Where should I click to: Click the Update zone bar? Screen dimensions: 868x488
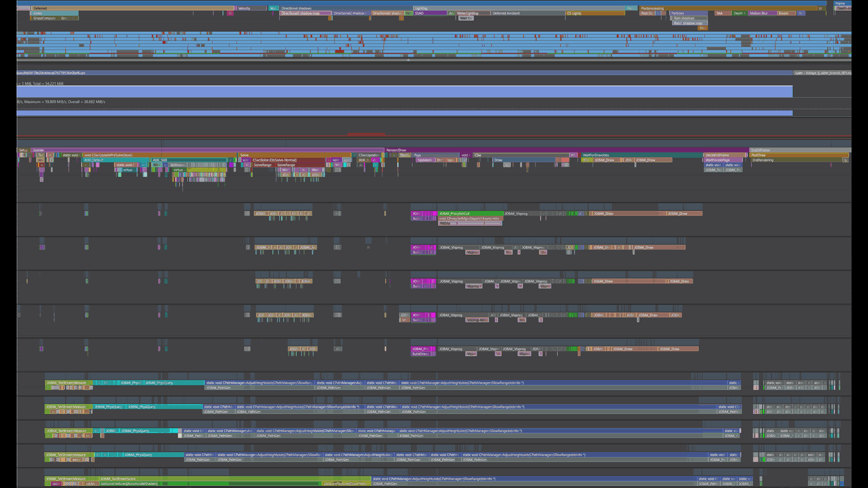pos(208,150)
